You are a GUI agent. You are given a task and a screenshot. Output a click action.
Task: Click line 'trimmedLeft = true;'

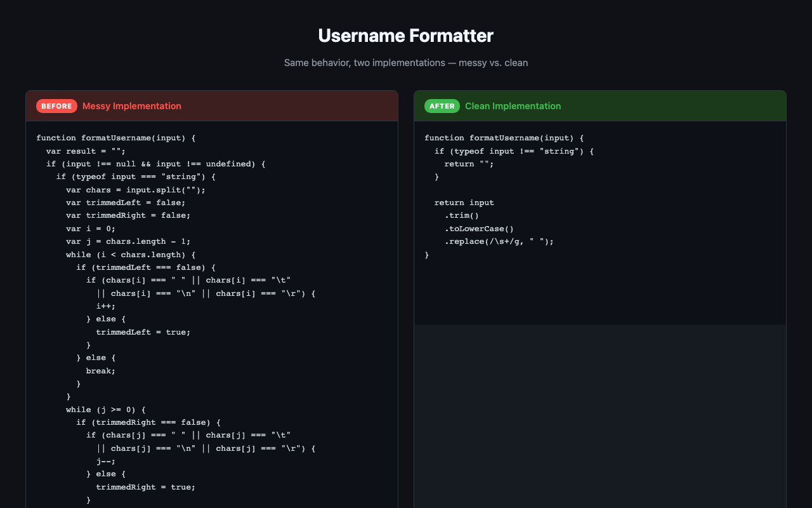coord(143,331)
